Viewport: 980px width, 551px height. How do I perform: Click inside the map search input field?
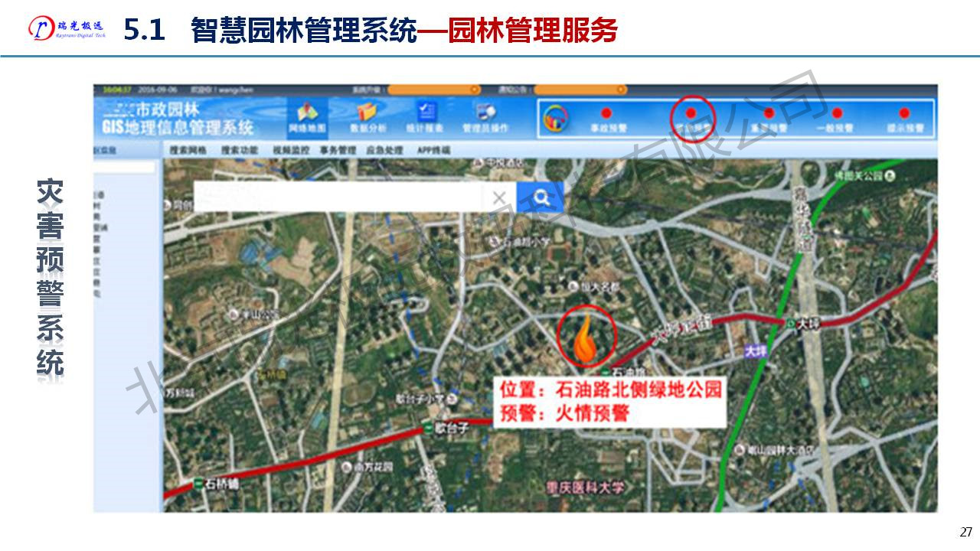pyautogui.click(x=337, y=197)
